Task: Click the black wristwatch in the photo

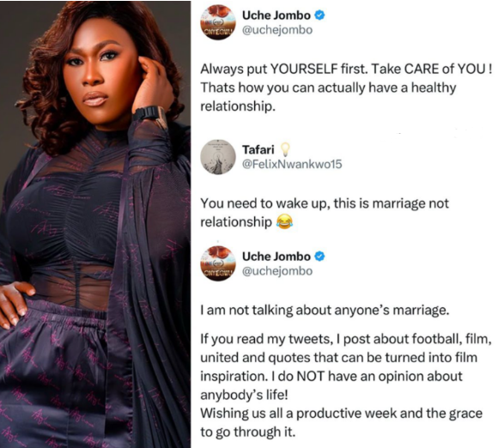Action: coord(149,113)
